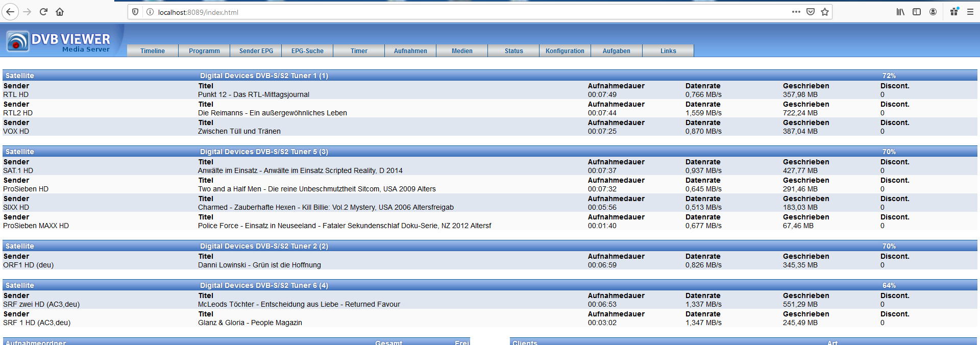This screenshot has width=980, height=345.
Task: Click the extensions icon in the toolbar
Action: [954, 12]
